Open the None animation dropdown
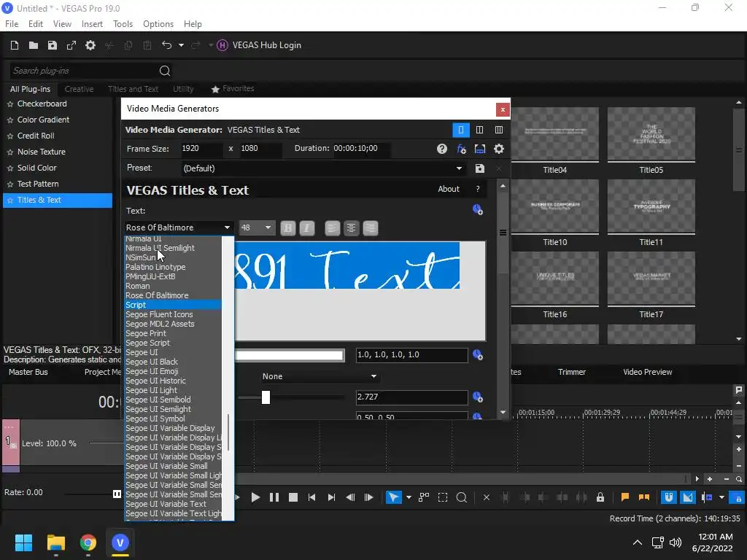This screenshot has height=560, width=747. click(320, 377)
